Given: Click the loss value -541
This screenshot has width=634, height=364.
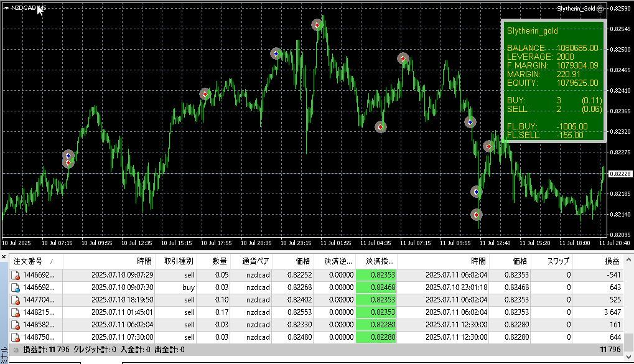Looking at the screenshot, I should pos(613,275).
